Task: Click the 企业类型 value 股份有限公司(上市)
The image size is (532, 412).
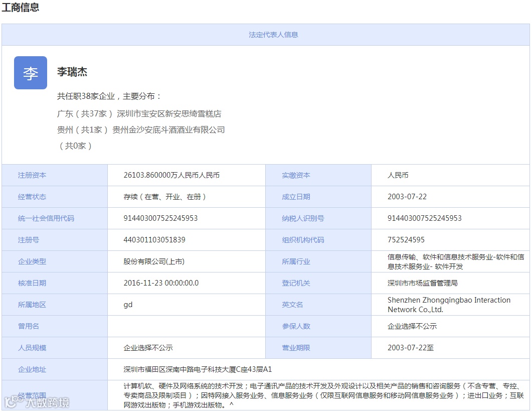Action: (154, 261)
